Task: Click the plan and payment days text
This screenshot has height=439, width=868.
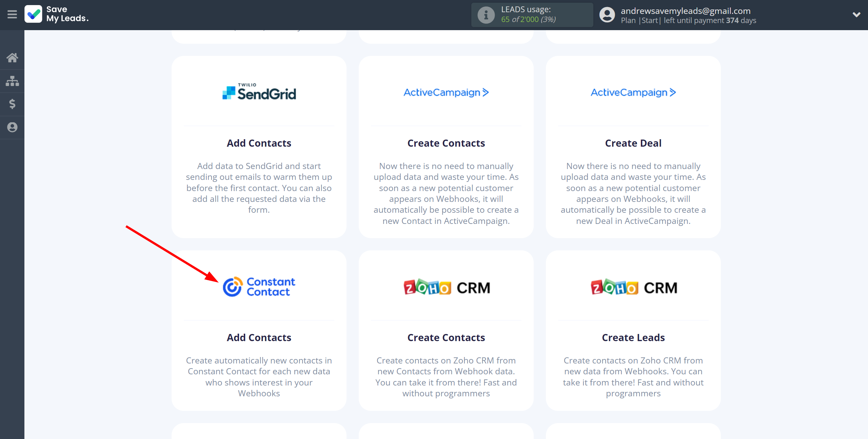Action: coord(688,21)
